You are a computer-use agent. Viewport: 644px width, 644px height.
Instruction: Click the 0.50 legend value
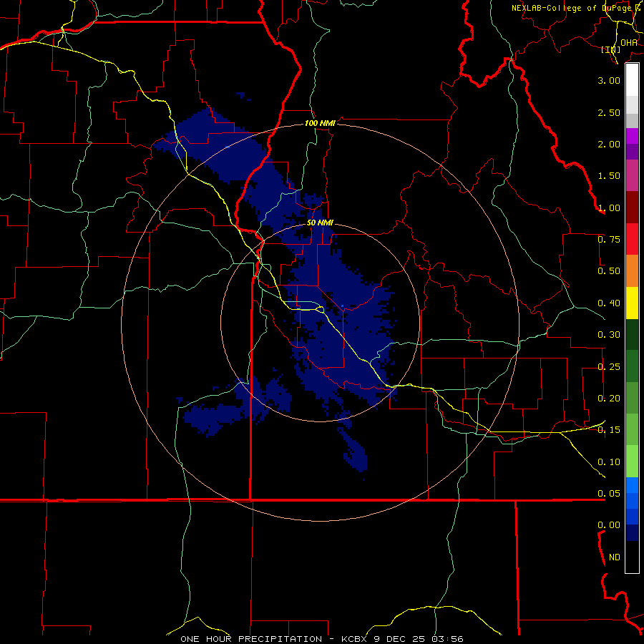coord(609,271)
